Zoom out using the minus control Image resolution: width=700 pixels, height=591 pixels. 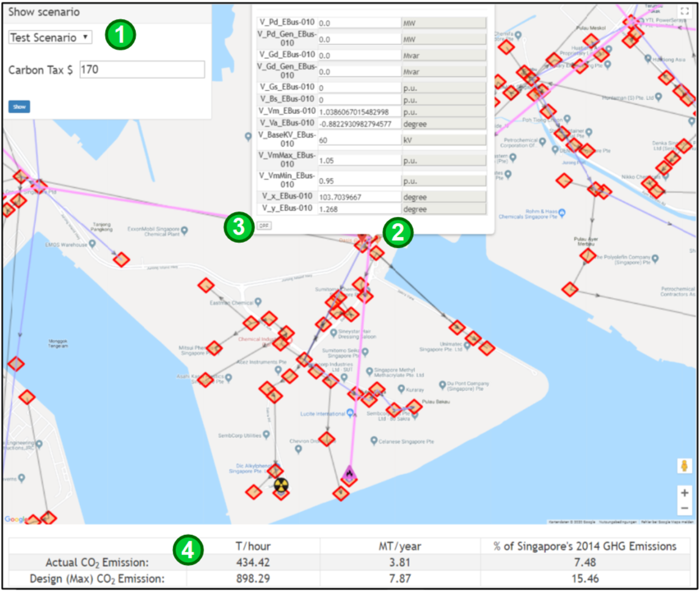click(684, 507)
